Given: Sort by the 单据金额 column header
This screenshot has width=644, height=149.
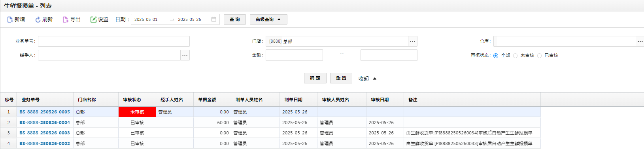Looking at the screenshot, I should pyautogui.click(x=212, y=100).
